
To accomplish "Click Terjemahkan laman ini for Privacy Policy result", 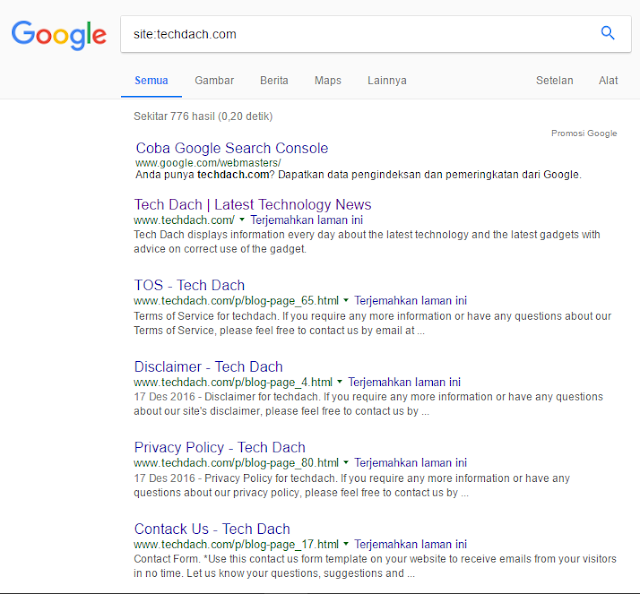I will point(411,463).
